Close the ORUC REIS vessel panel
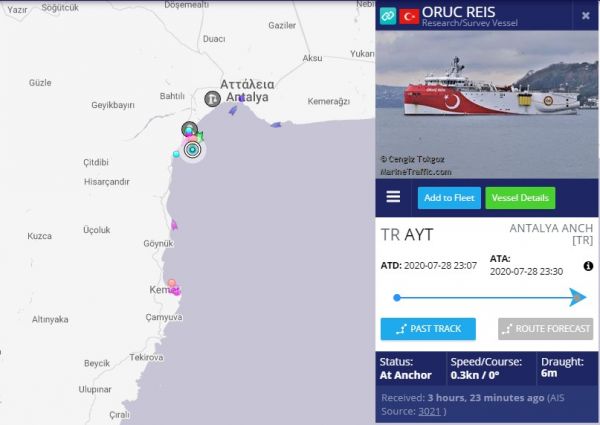This screenshot has height=425, width=600. tap(585, 15)
